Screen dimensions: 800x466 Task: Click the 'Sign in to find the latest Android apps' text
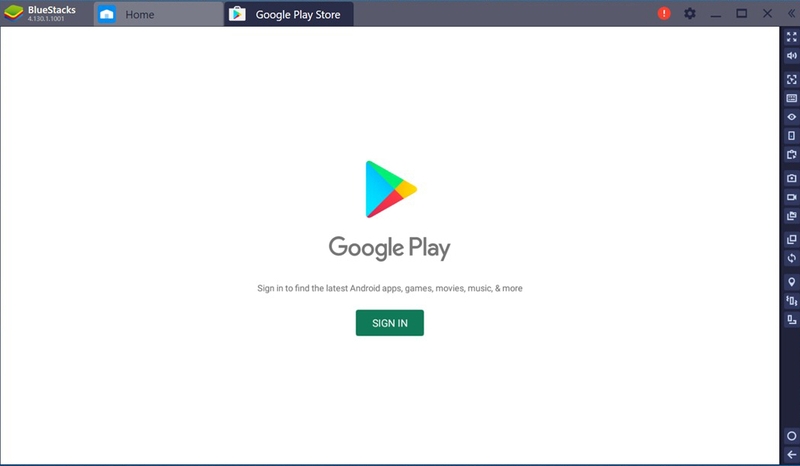coord(390,288)
